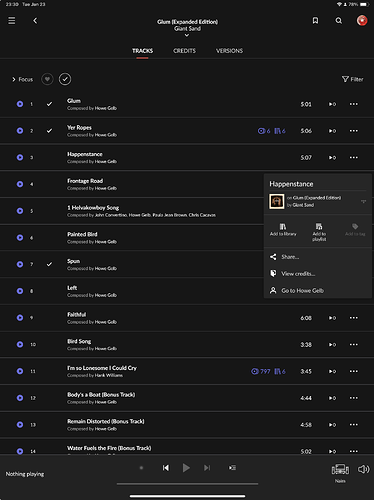Open the volume speaker control
This screenshot has width=374, height=500.
[x=363, y=469]
